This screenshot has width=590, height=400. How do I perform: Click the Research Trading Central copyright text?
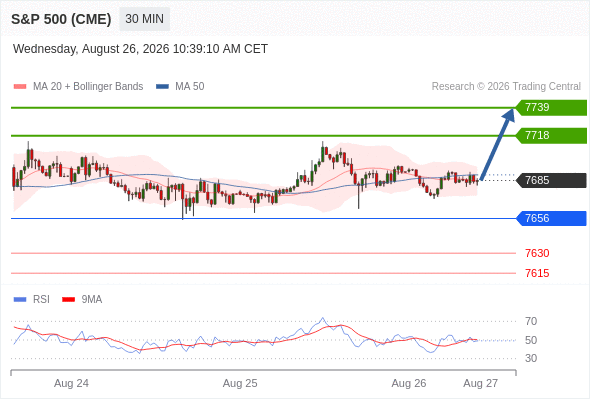coord(506,87)
